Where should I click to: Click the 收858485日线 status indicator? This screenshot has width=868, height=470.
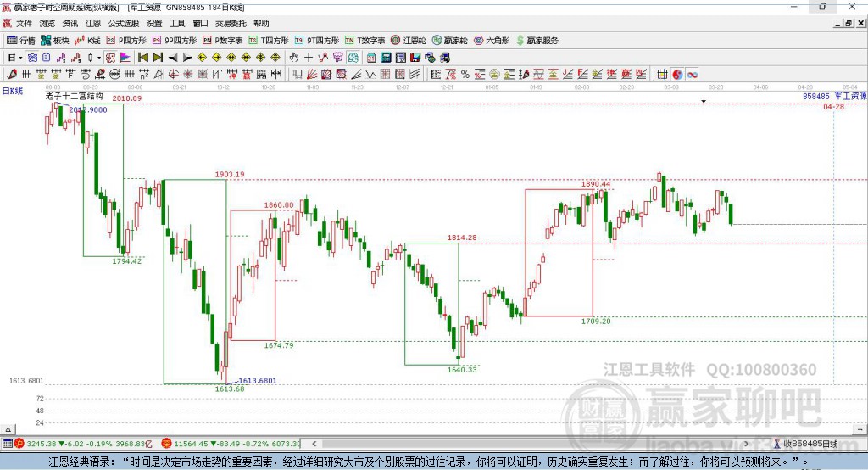[x=806, y=444]
